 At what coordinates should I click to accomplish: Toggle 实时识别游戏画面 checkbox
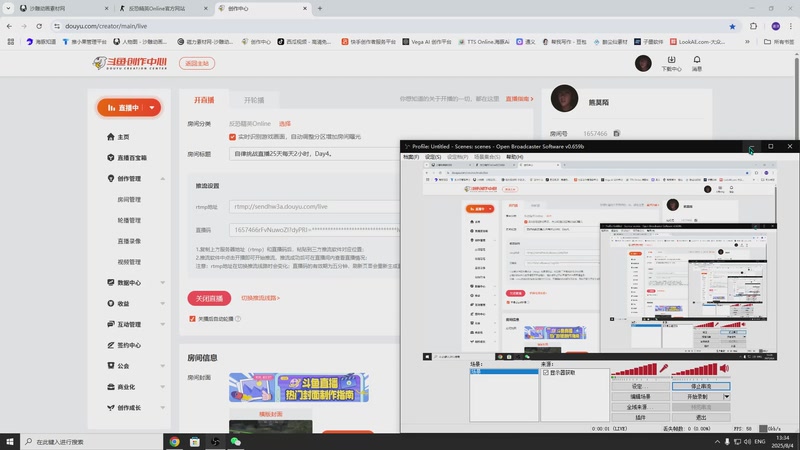tap(232, 137)
